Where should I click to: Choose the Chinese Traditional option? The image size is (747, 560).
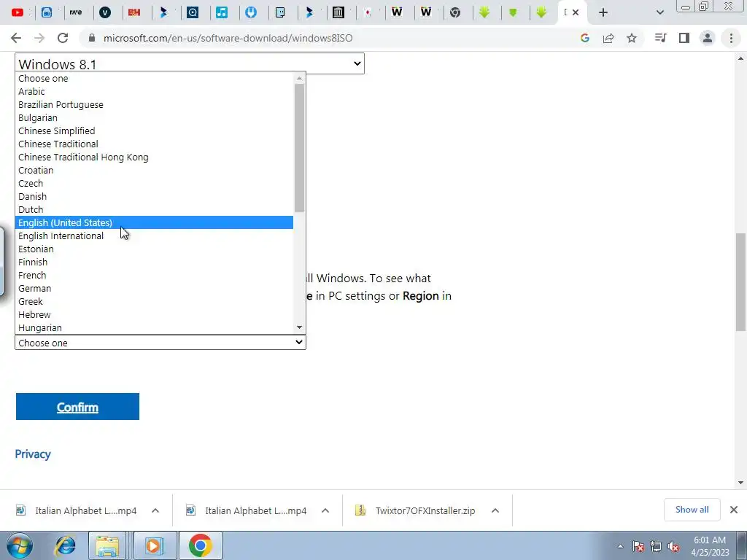click(x=154, y=144)
